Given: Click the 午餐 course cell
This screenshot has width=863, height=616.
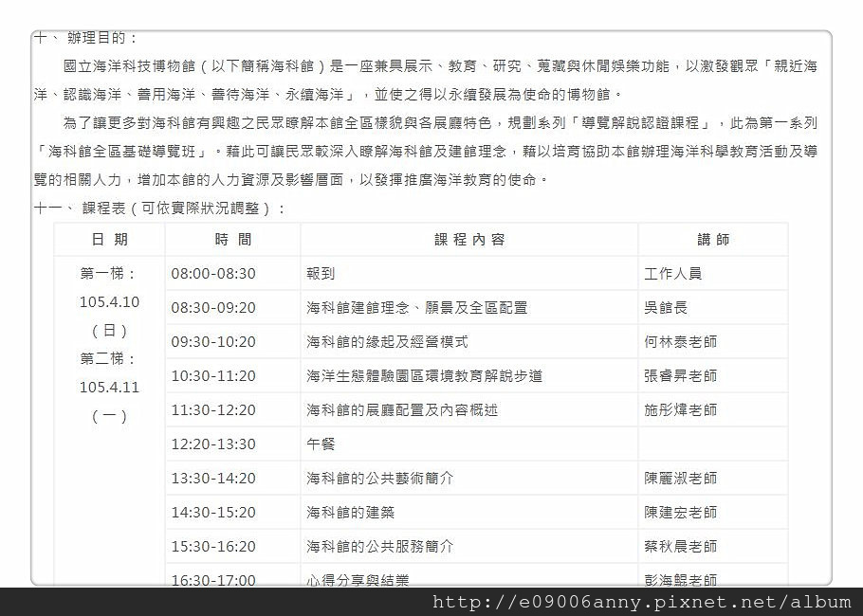Looking at the screenshot, I should coord(469,444).
